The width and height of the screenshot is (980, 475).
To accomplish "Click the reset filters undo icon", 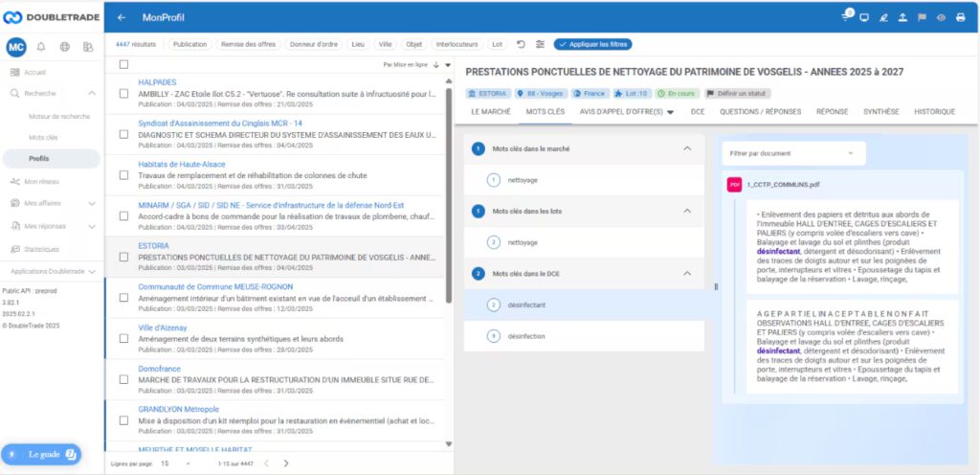I will point(521,44).
